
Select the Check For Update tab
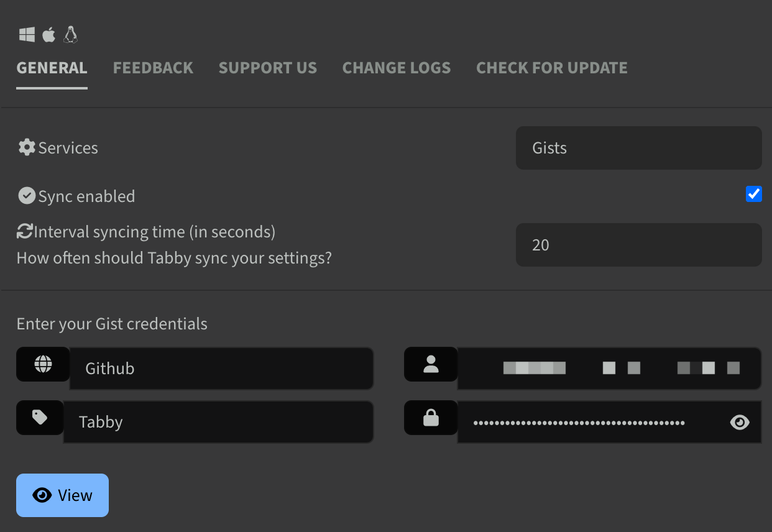pyautogui.click(x=552, y=68)
